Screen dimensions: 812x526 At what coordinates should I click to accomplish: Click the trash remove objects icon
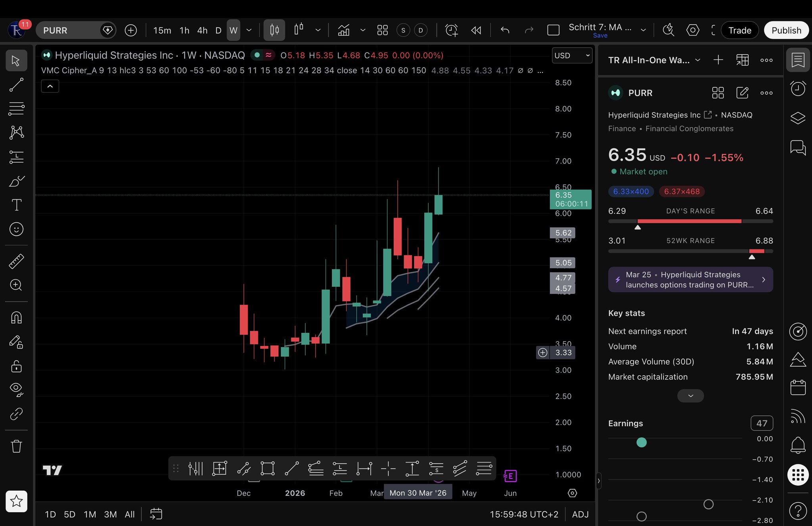click(16, 446)
